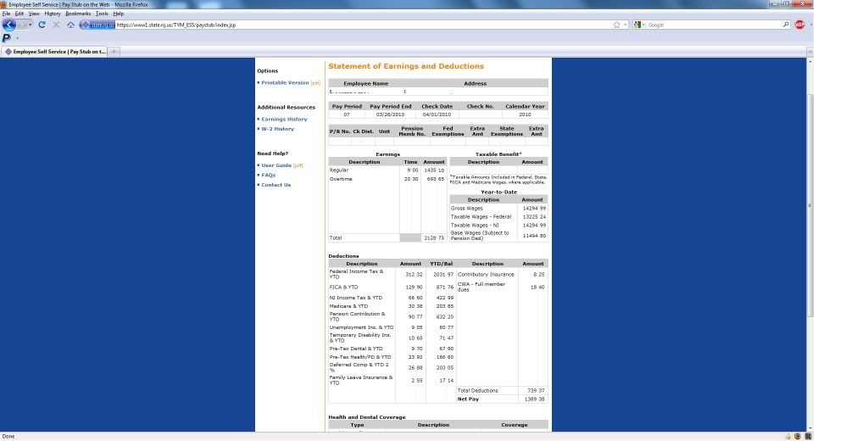The width and height of the screenshot is (868, 441).
Task: Click the Stop loading X icon
Action: tap(56, 25)
